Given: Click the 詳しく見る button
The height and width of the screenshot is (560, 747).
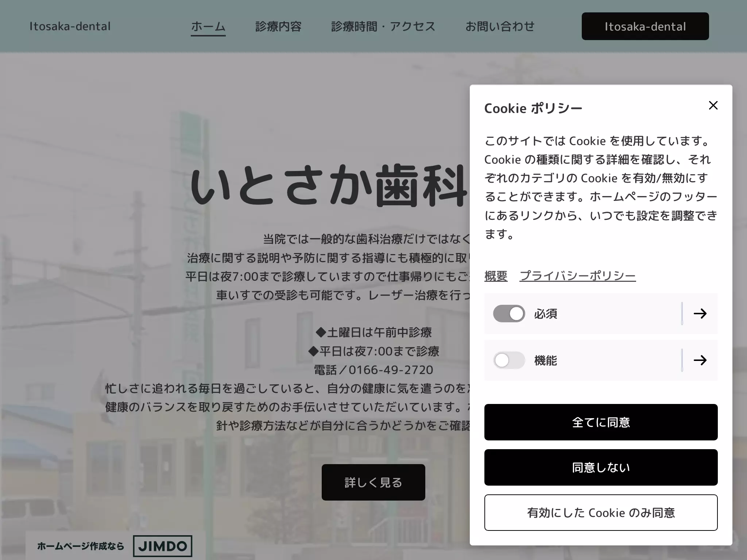Looking at the screenshot, I should (373, 482).
